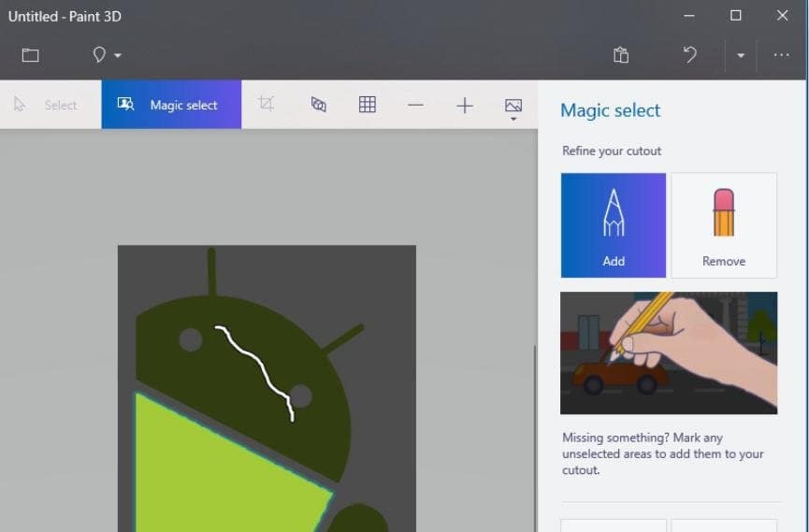
Task: Click the Magic select tab
Action: [171, 105]
